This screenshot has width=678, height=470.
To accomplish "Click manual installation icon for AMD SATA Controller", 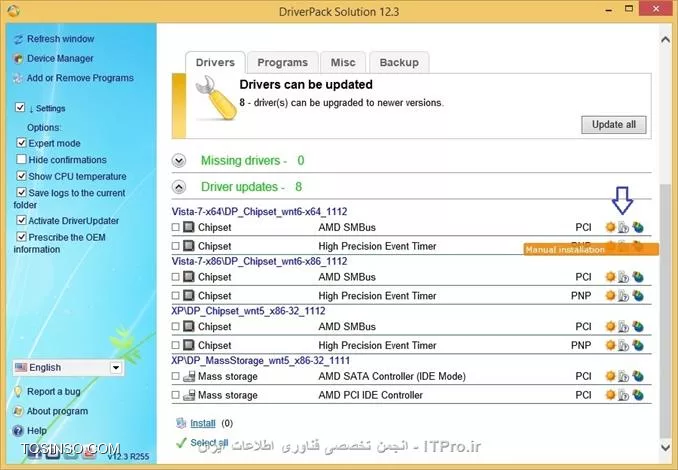I will [x=623, y=377].
